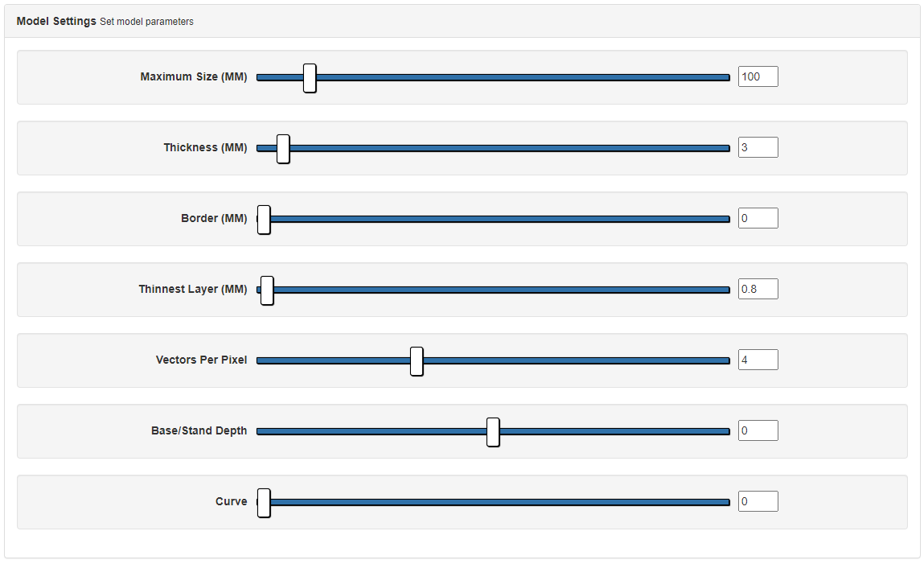Focus the Thickness value input box
924x564 pixels.
pos(758,147)
